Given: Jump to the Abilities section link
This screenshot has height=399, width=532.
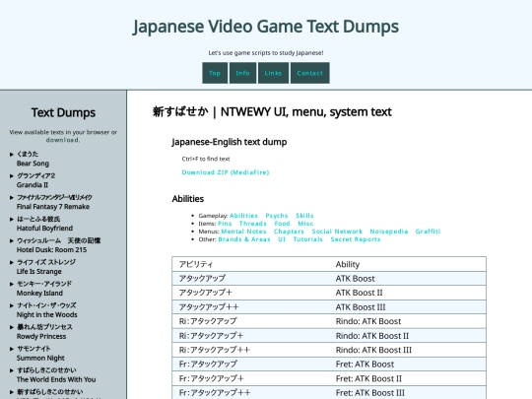Looking at the screenshot, I should [243, 216].
